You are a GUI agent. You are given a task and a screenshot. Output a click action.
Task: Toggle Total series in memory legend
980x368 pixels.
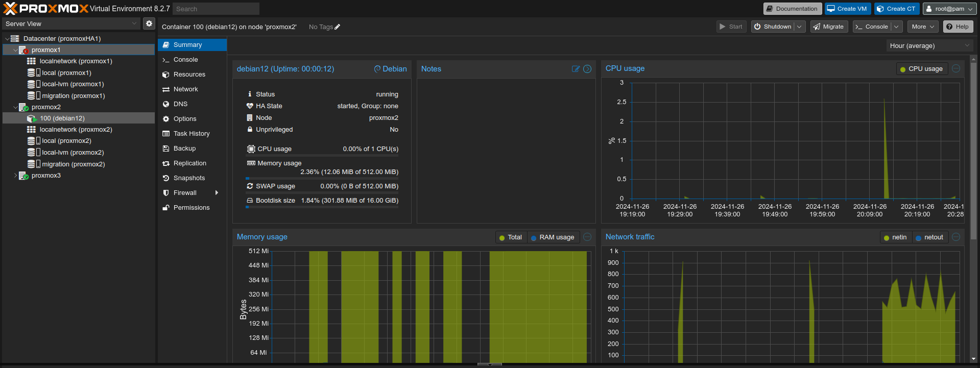pyautogui.click(x=511, y=237)
